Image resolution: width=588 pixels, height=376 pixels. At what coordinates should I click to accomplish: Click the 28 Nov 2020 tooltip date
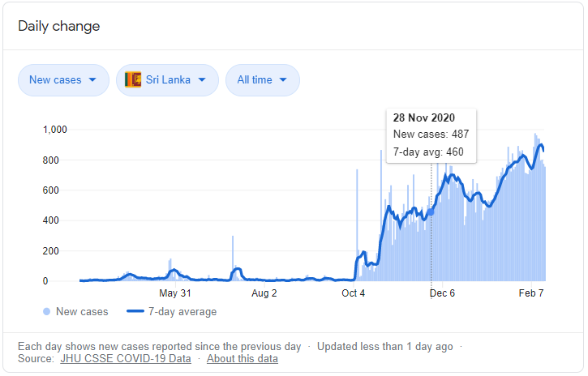423,118
